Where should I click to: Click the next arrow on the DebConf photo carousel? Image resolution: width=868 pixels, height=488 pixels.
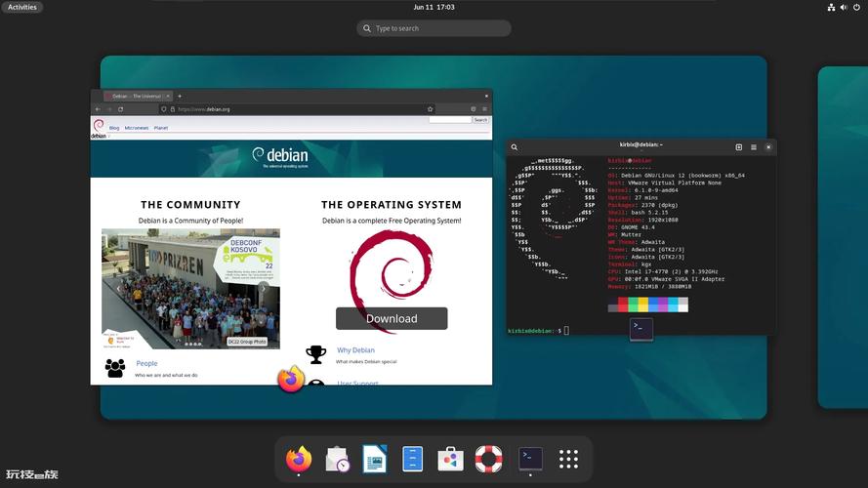tap(264, 288)
